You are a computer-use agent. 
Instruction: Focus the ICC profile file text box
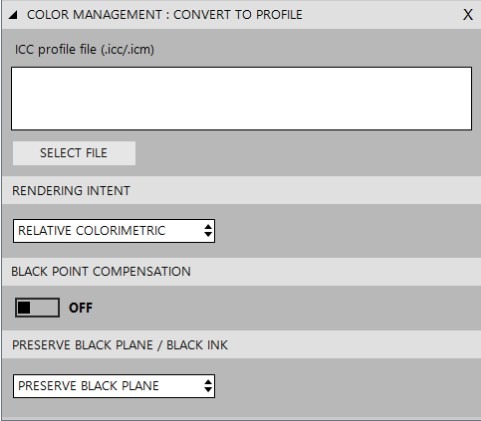pos(241,99)
